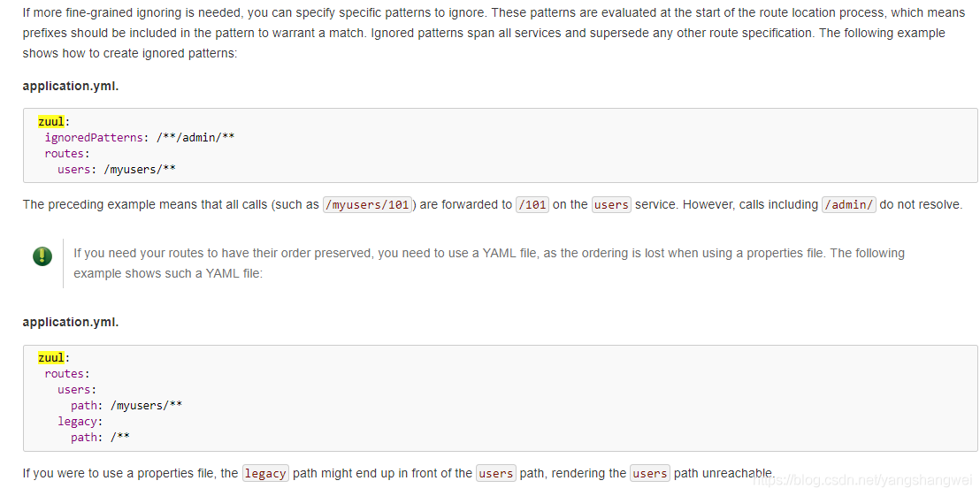Click the 'path: /**' code line

coord(100,437)
